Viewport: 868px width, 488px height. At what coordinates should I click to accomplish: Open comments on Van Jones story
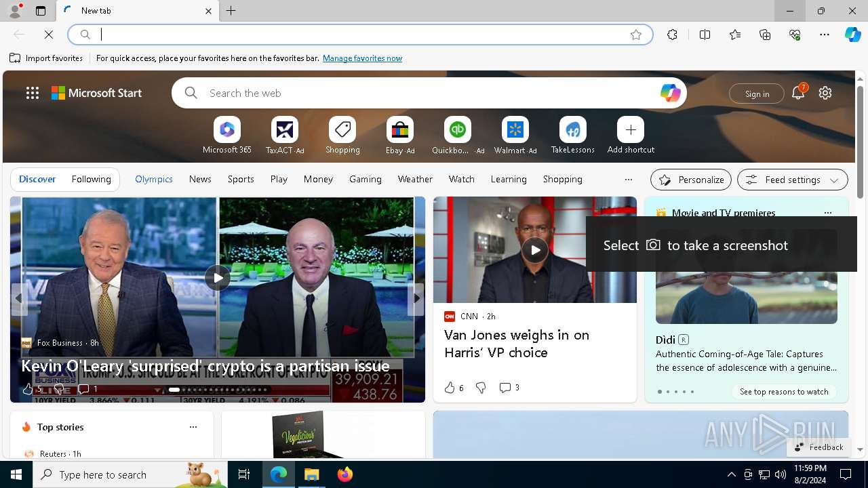(509, 388)
